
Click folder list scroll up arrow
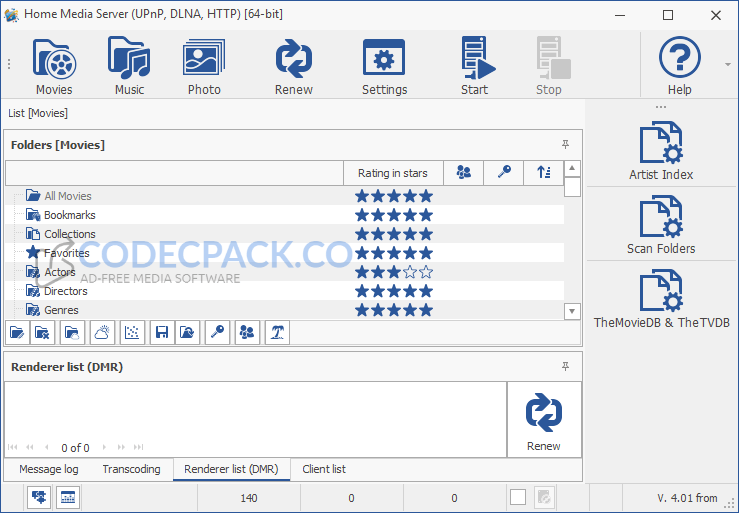click(572, 168)
